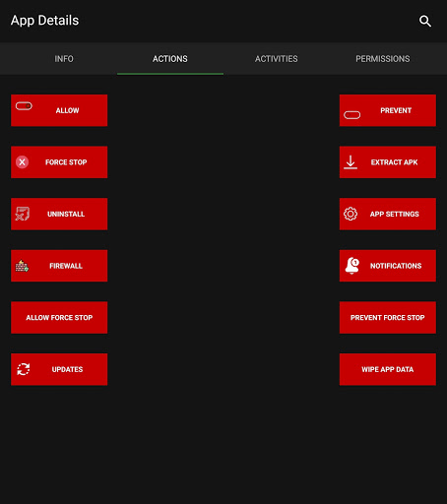Click the Allow Force Stop button
447x504 pixels.
pyautogui.click(x=59, y=318)
